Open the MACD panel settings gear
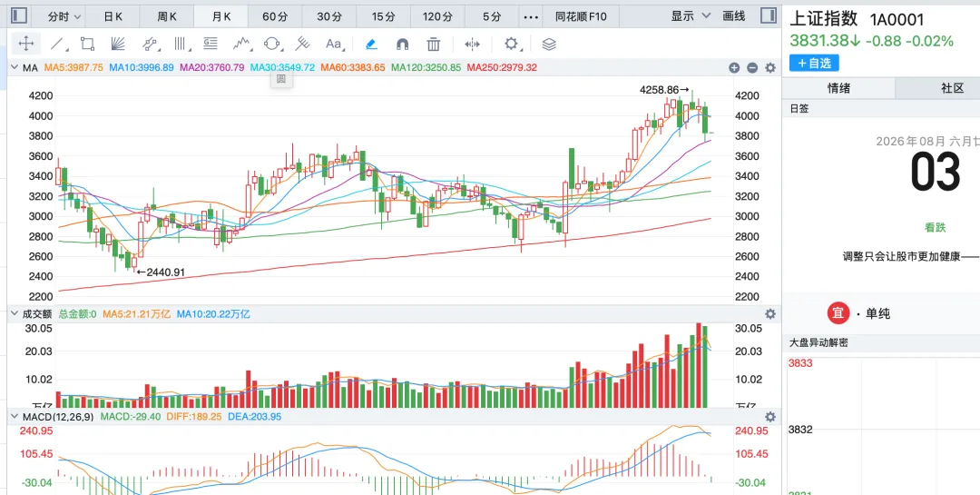This screenshot has width=980, height=495. pos(770,417)
